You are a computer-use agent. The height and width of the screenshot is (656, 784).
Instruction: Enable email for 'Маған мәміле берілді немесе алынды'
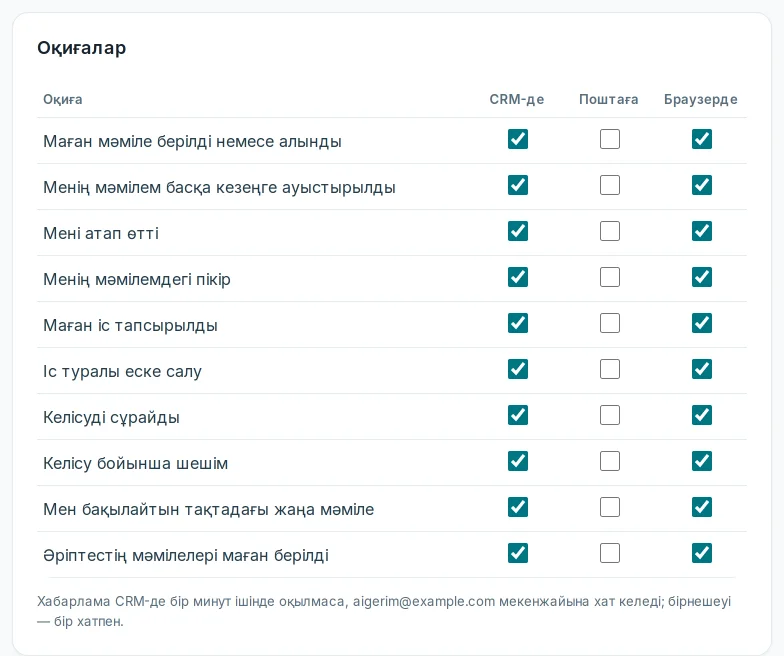tap(610, 139)
